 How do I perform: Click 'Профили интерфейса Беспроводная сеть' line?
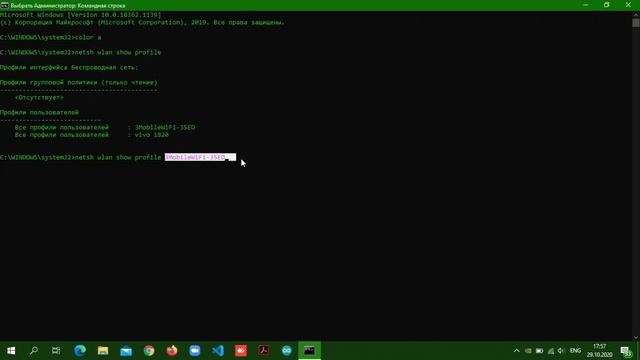click(x=69, y=67)
